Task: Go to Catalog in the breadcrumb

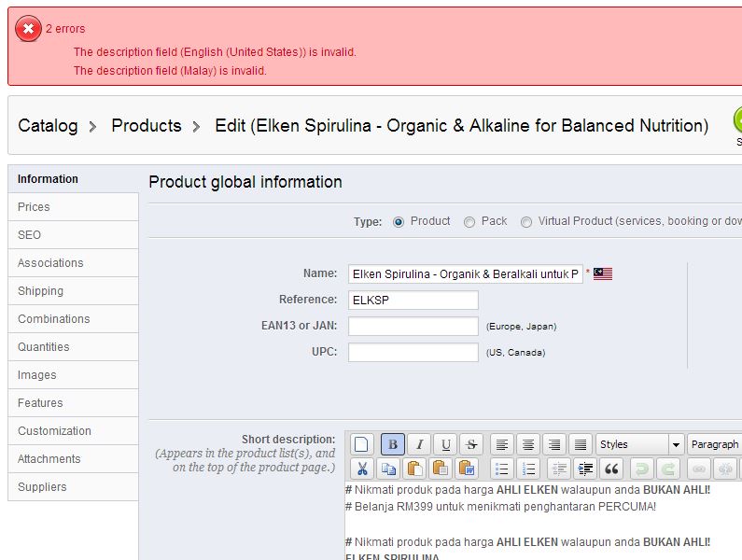Action: click(x=48, y=125)
